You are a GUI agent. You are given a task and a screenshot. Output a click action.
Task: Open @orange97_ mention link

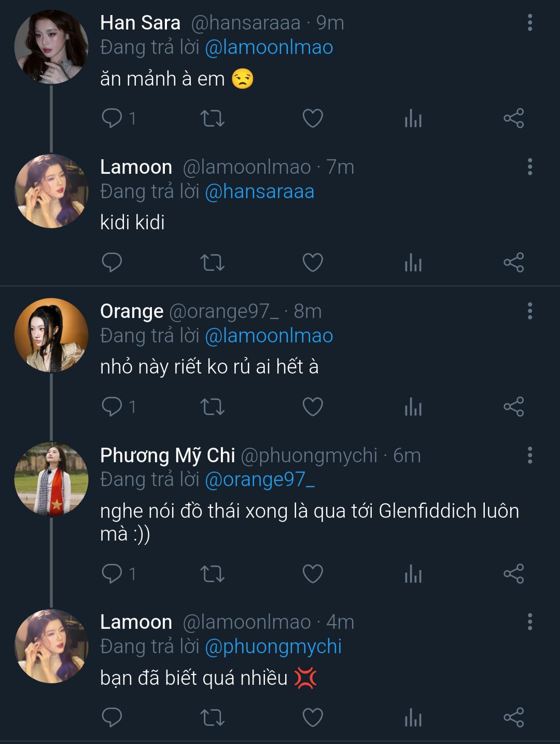259,480
